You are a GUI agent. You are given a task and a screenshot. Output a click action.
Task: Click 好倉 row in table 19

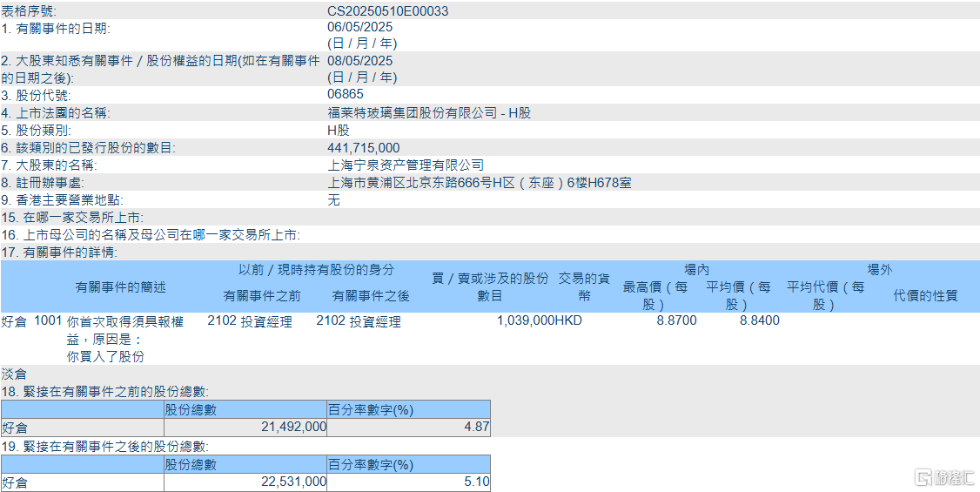[x=245, y=482]
